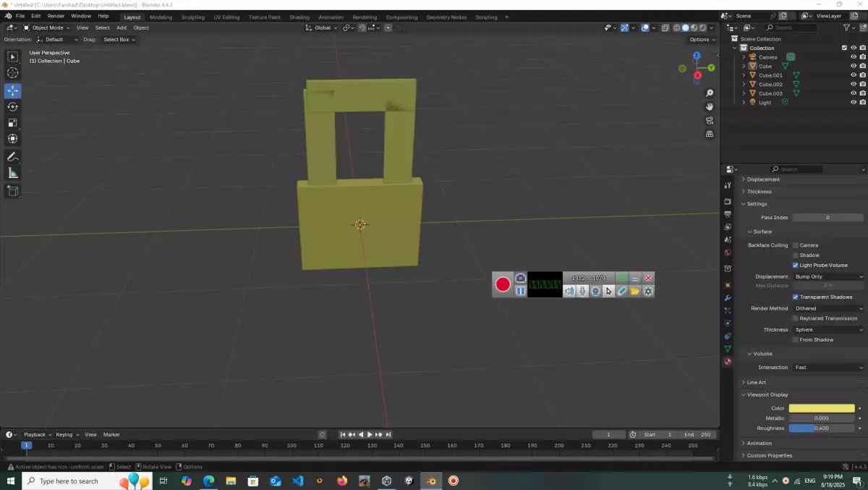This screenshot has height=490, width=868.
Task: Open the Material properties tab
Action: [x=728, y=361]
